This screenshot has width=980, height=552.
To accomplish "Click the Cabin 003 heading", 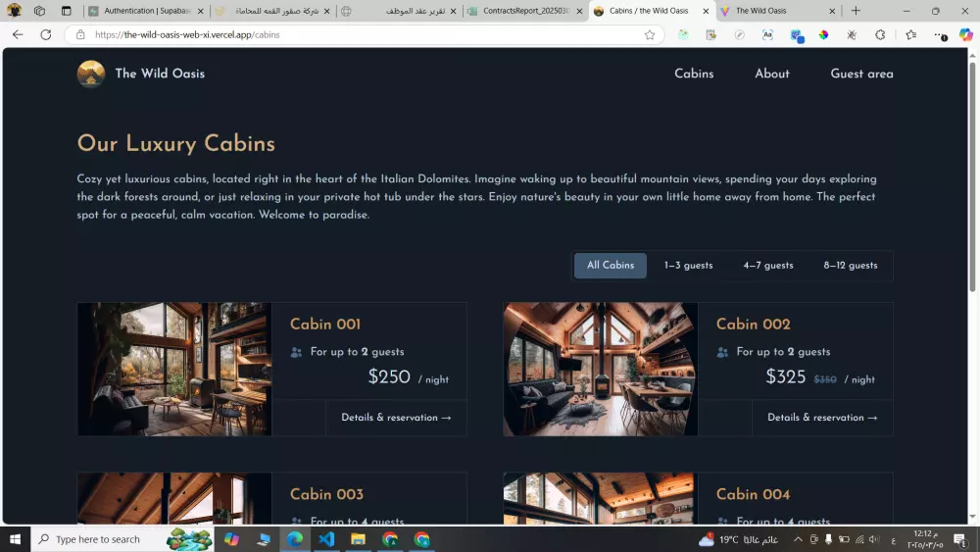I will [x=326, y=494].
